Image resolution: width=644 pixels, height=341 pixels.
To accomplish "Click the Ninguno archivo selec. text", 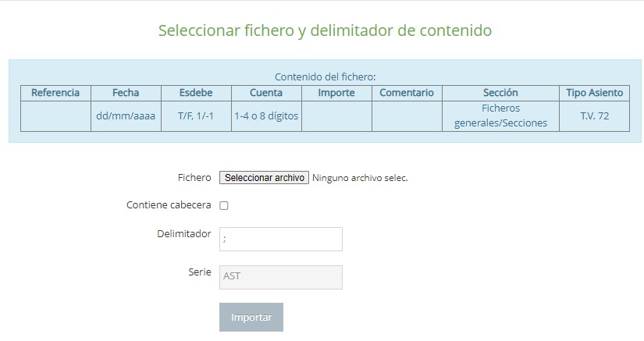I will (360, 178).
